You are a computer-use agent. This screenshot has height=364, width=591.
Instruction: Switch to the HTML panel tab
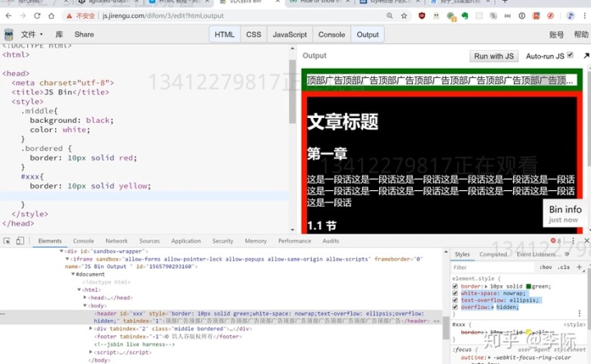[x=224, y=34]
